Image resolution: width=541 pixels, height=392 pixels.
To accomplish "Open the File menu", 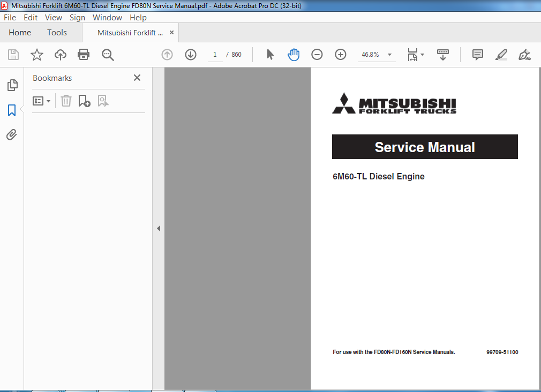I will [x=10, y=18].
